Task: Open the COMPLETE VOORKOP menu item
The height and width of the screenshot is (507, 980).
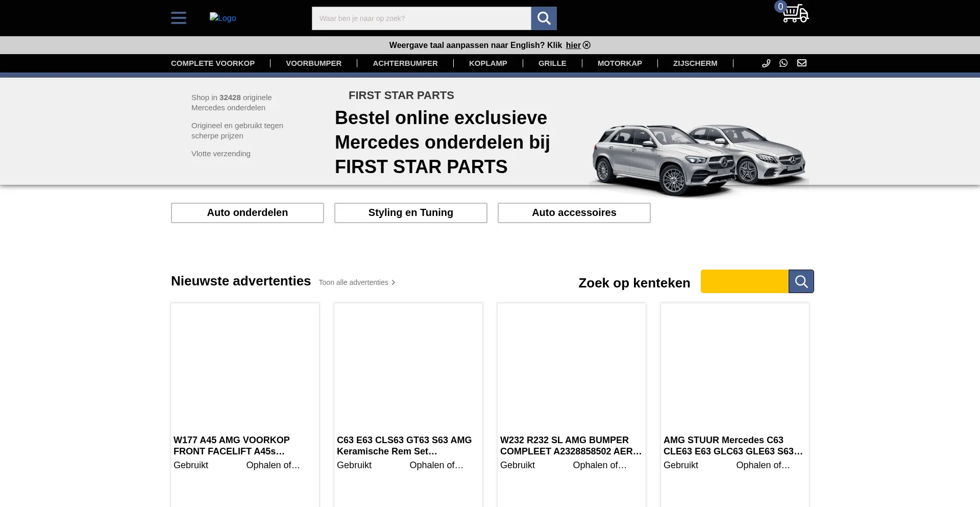Action: [213, 63]
